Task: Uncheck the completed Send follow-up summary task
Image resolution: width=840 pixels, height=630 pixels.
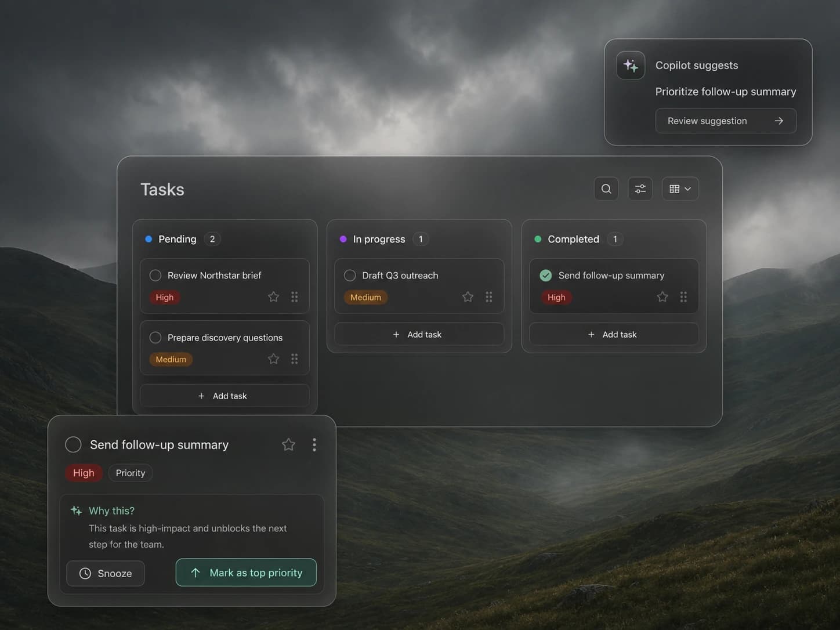Action: point(546,276)
